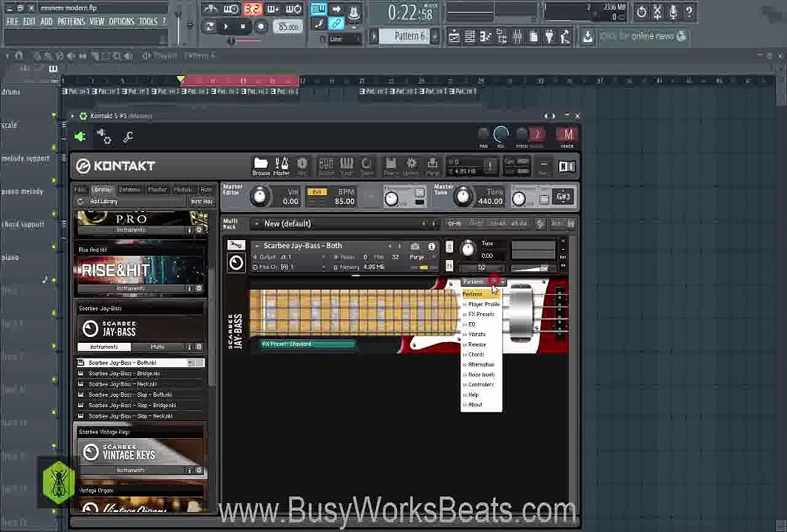787x532 pixels.
Task: Select Jay-Bass Multis tab button
Action: (x=157, y=347)
